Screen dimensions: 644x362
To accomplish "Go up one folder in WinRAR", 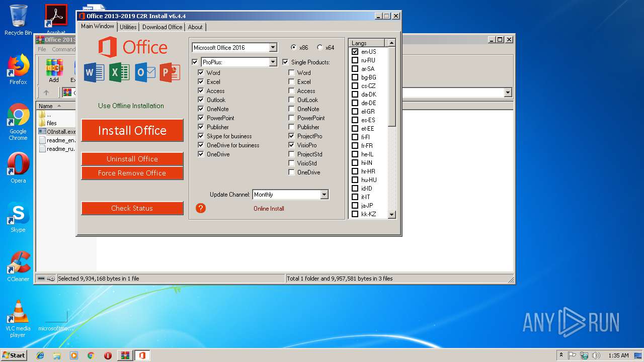I will point(46,93).
